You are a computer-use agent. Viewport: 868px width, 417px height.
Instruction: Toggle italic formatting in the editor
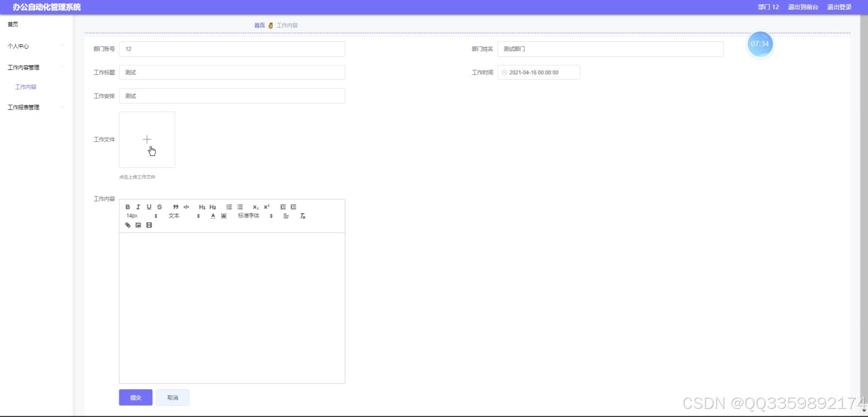pos(138,207)
